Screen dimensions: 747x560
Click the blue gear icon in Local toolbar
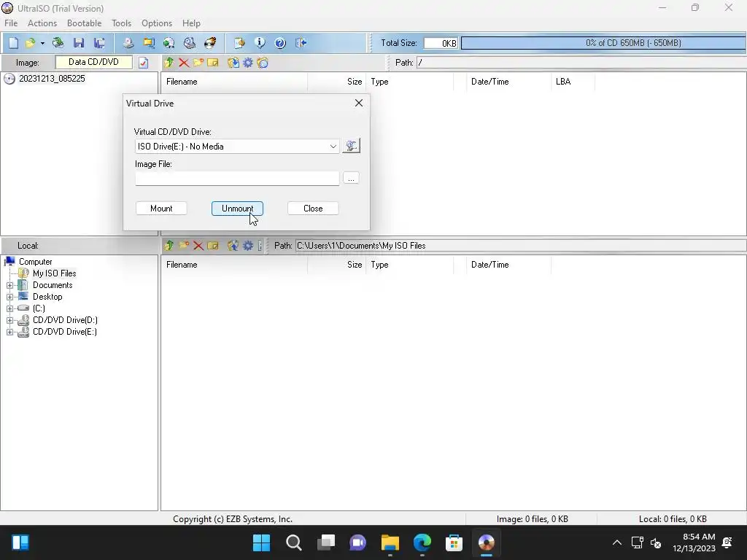pos(248,246)
